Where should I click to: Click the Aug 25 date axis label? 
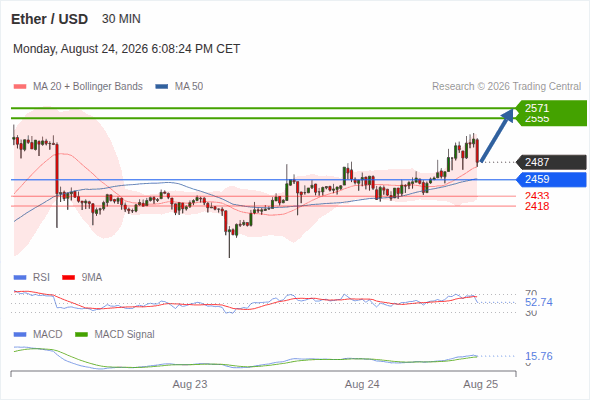click(x=481, y=384)
